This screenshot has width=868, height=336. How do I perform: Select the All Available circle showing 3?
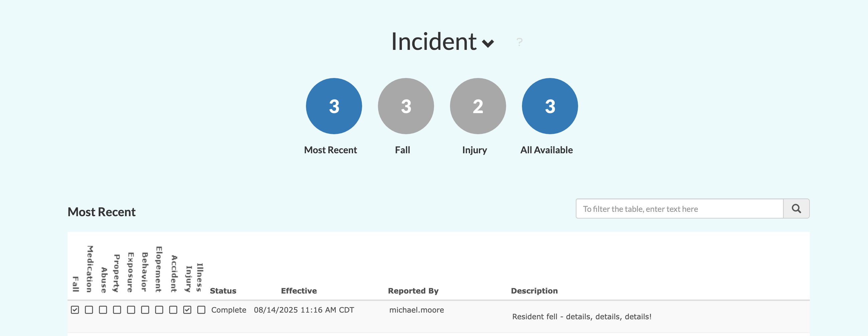click(550, 106)
